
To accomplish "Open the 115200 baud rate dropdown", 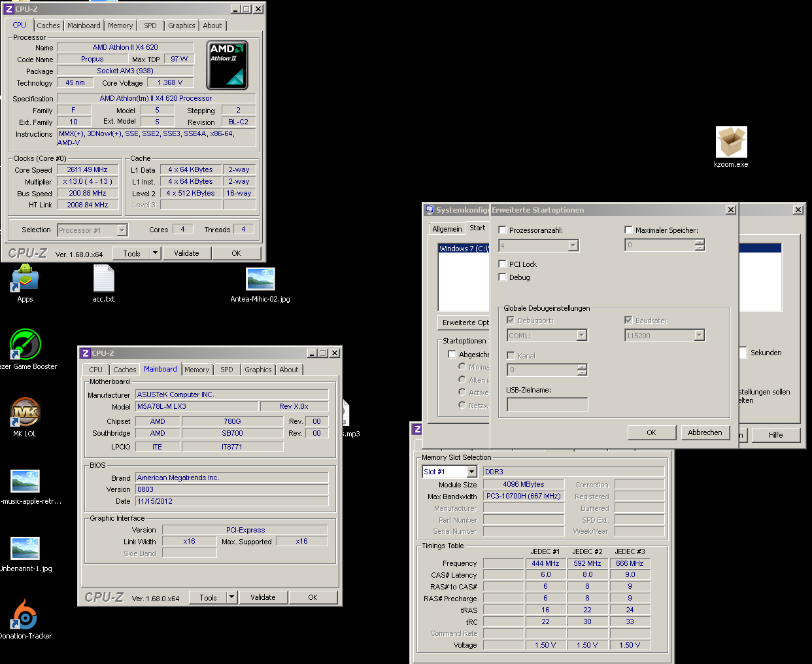I will 699,335.
